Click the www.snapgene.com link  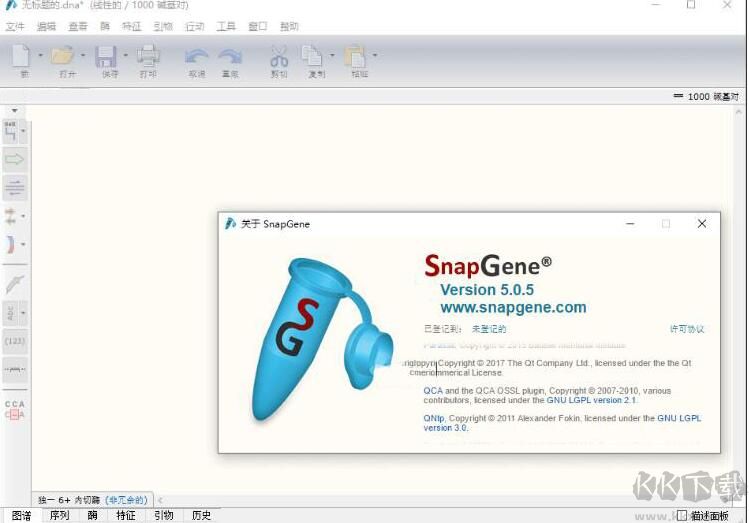[513, 308]
